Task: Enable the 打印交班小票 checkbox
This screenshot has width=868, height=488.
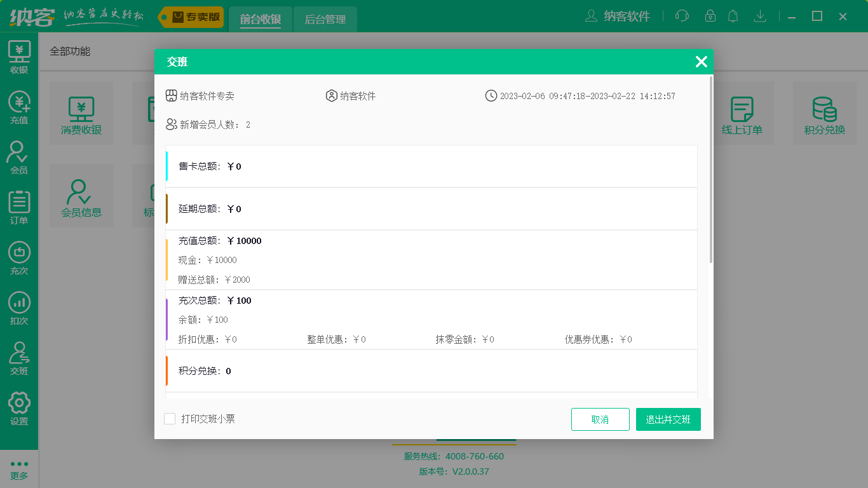Action: click(x=169, y=419)
